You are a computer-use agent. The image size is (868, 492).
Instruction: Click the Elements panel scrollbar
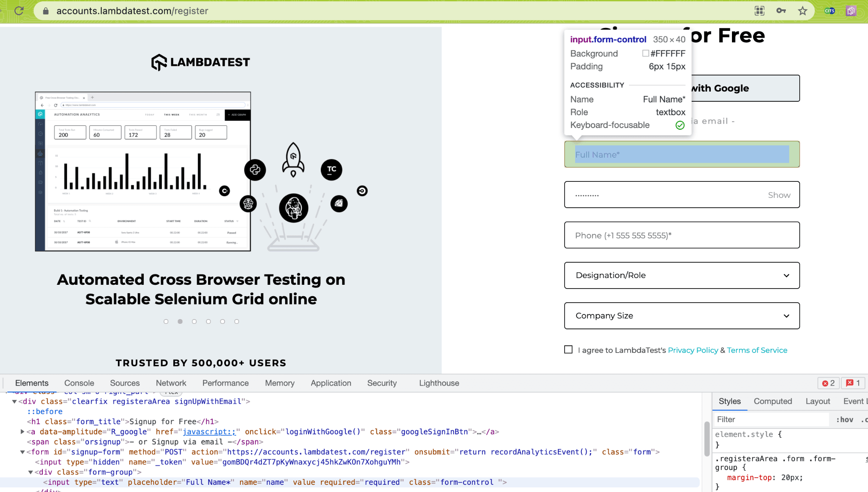[x=707, y=439]
